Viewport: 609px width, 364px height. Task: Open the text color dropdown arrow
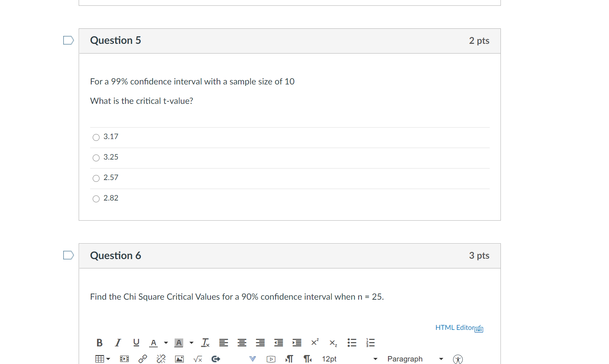click(166, 343)
